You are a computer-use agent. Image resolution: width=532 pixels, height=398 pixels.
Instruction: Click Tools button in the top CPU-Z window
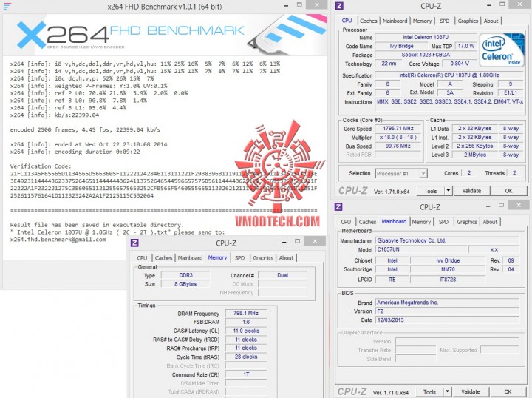pyautogui.click(x=430, y=191)
